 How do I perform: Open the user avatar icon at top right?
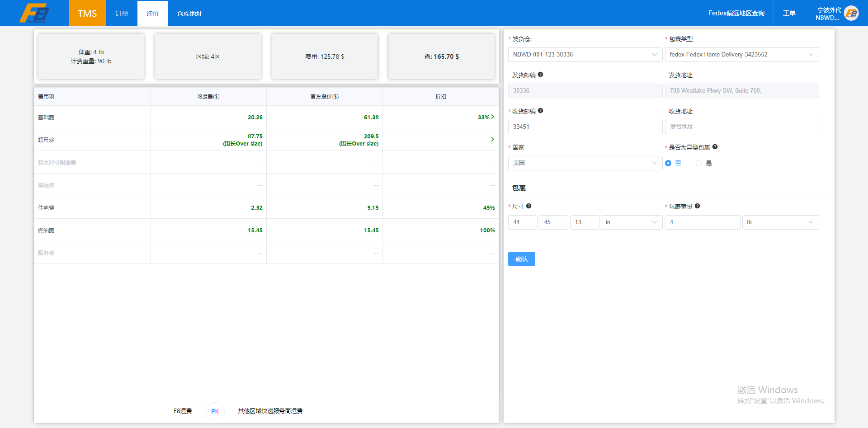pos(852,13)
